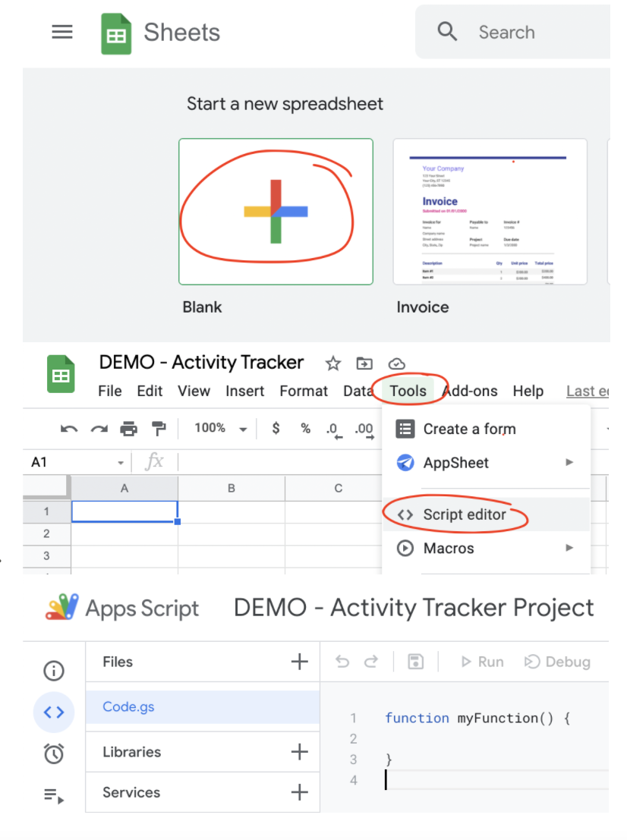Open the Add-ons menu
The height and width of the screenshot is (840, 627).
pos(470,391)
